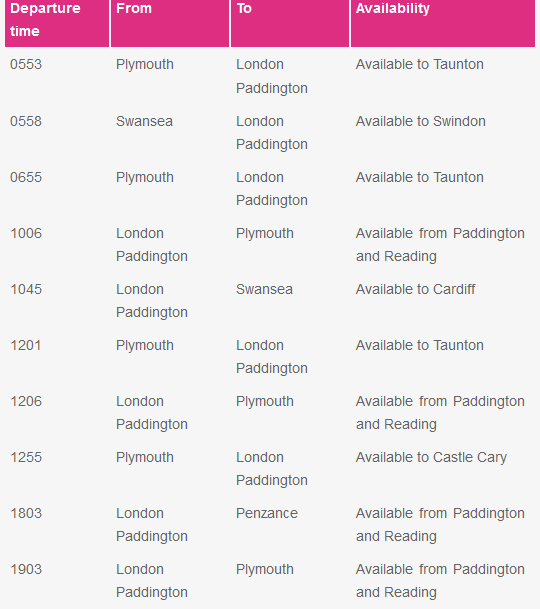Click the Swansea origin cell
The width and height of the screenshot is (540, 609).
point(144,121)
